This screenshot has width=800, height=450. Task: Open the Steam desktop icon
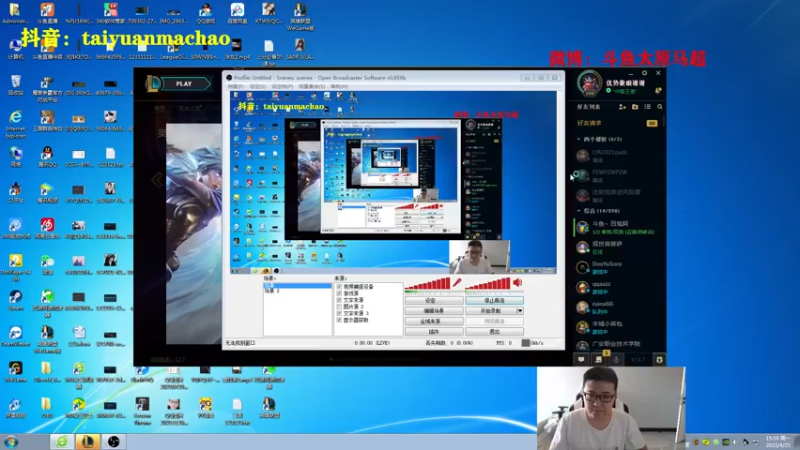(15, 299)
